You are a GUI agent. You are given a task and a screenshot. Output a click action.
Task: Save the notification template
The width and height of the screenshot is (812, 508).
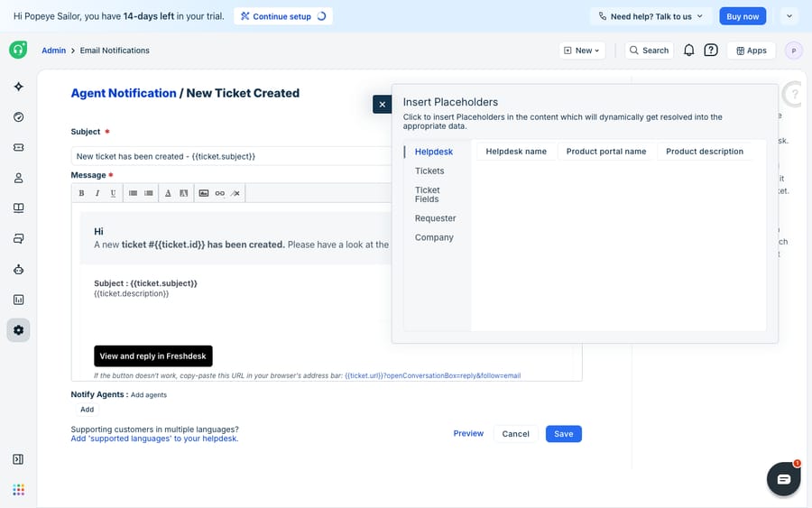(x=563, y=434)
